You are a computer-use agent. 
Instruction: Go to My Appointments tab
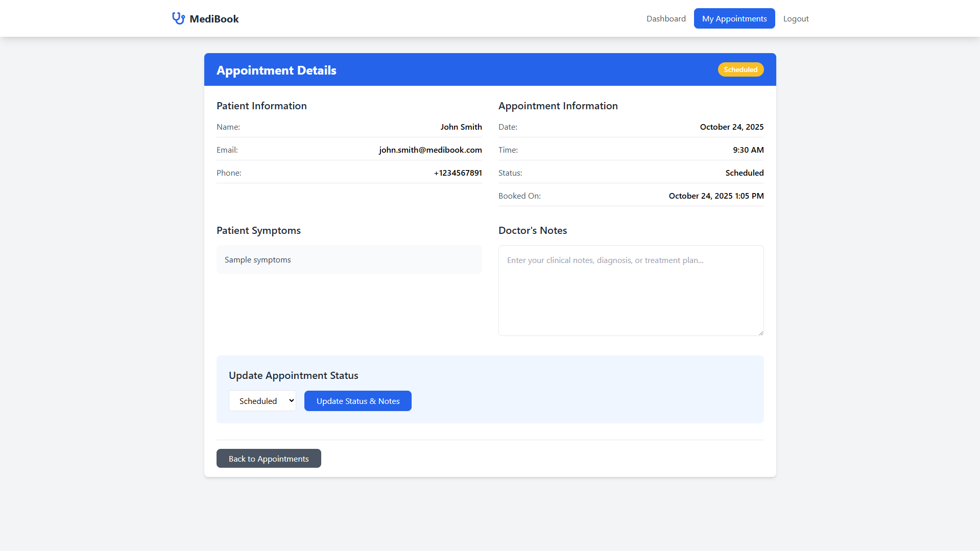pos(734,18)
